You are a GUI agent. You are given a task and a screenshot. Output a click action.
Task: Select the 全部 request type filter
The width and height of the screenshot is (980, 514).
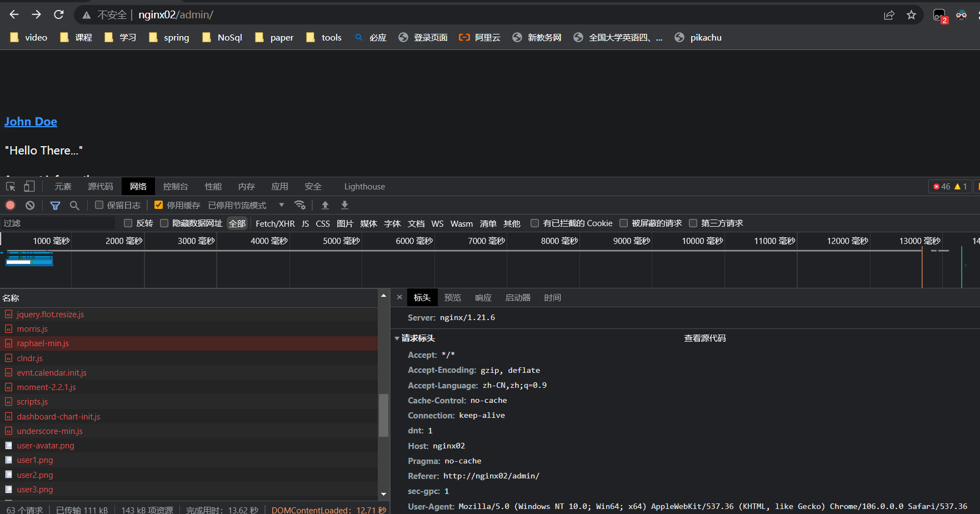click(x=237, y=223)
